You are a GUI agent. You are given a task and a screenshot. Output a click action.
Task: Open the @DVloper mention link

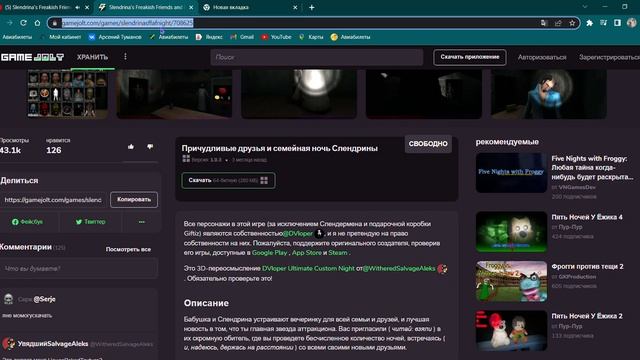(298, 233)
